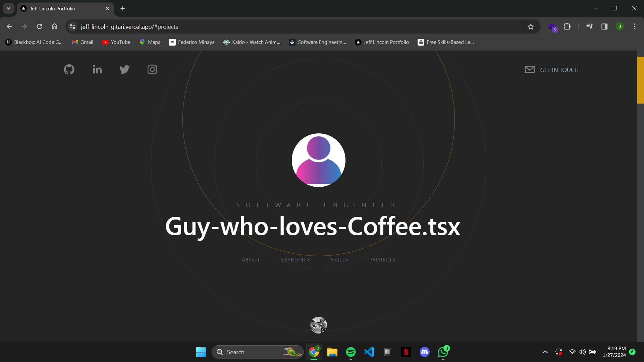Open the LinkedIn social icon
Image resolution: width=644 pixels, height=362 pixels.
click(97, 69)
